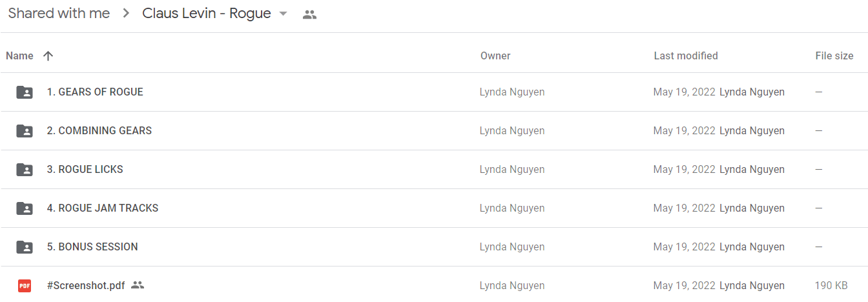Click the BONUS SESSION shared folder icon
The image size is (868, 302).
[25, 247]
